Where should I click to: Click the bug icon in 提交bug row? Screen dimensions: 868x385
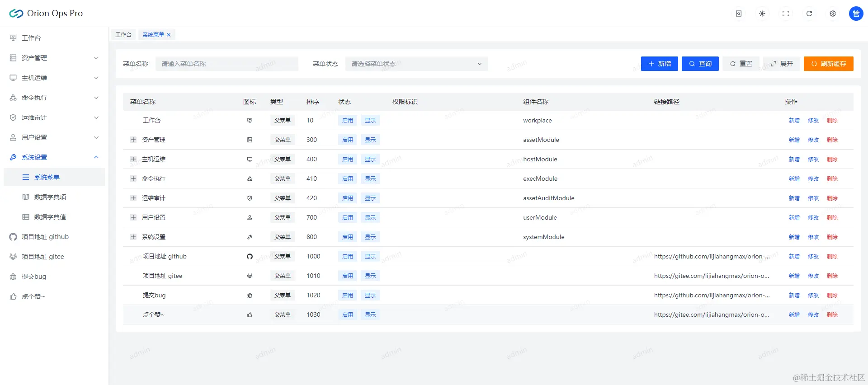coord(250,295)
